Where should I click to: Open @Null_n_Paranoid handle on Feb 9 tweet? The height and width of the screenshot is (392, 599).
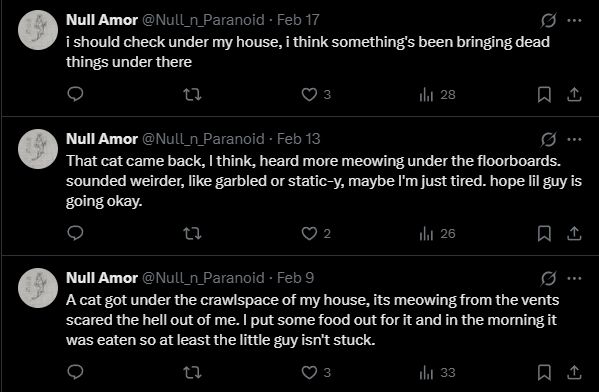point(203,278)
